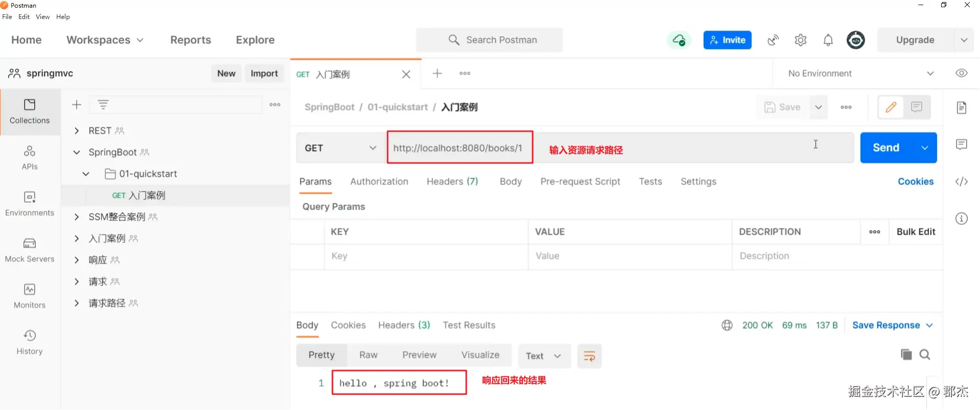
Task: Open notifications bell icon
Action: 828,40
